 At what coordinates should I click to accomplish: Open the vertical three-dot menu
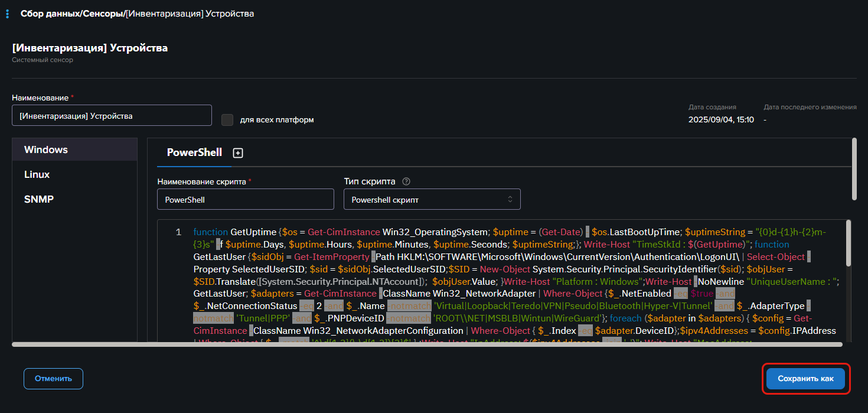[7, 14]
